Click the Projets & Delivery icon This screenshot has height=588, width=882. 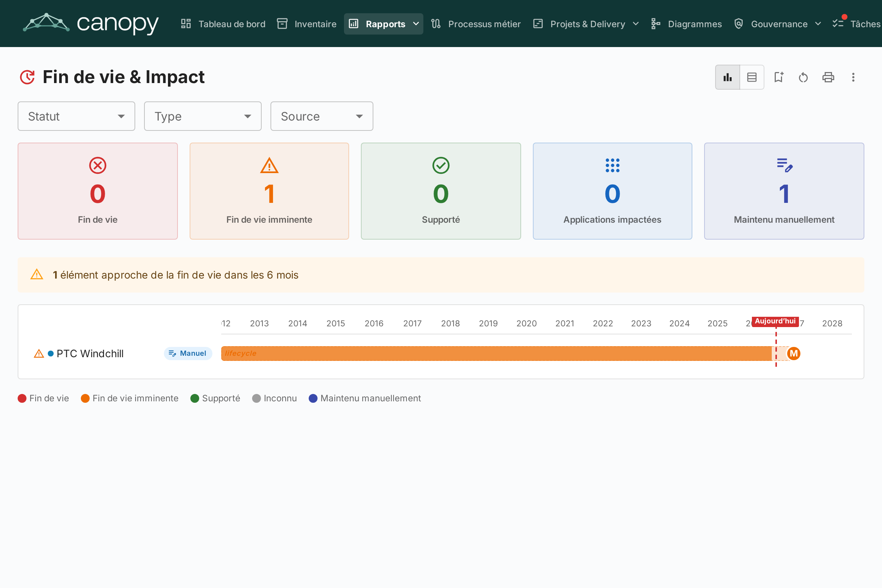point(538,24)
